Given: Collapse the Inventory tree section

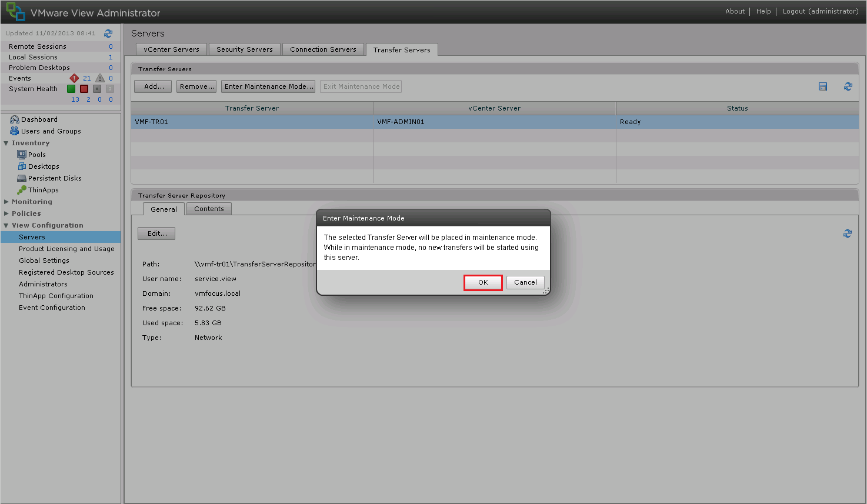Looking at the screenshot, I should coord(6,143).
